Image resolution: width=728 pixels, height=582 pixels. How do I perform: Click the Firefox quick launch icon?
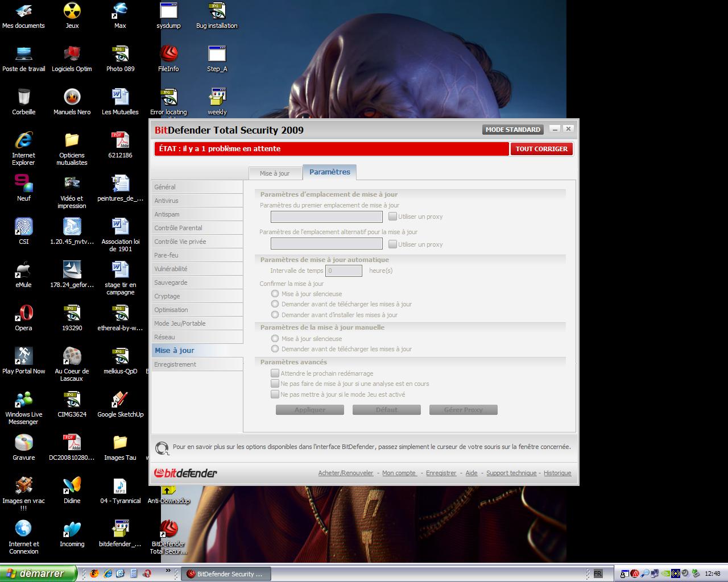point(94,573)
